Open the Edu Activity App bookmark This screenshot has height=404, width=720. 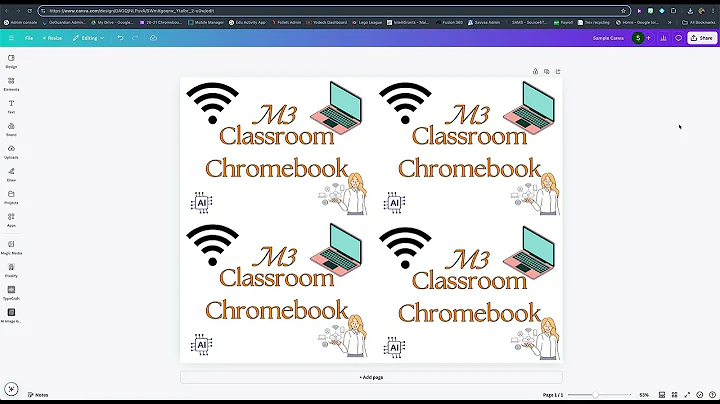[x=248, y=22]
